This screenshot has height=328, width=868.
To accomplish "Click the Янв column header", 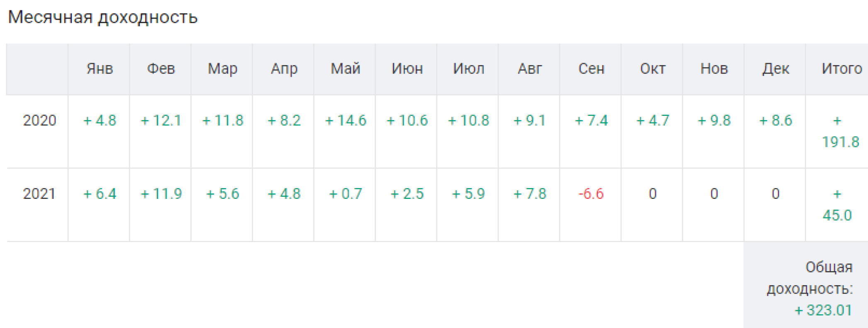I will [100, 69].
